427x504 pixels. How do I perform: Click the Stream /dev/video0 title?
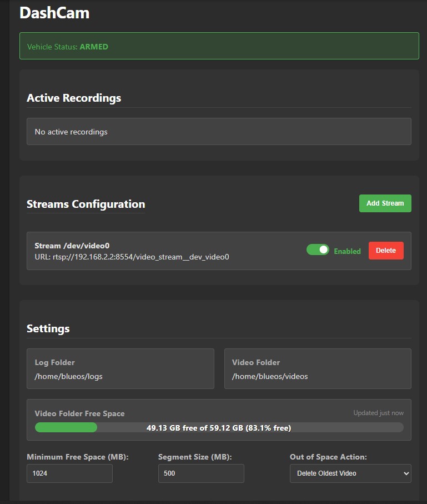point(72,246)
